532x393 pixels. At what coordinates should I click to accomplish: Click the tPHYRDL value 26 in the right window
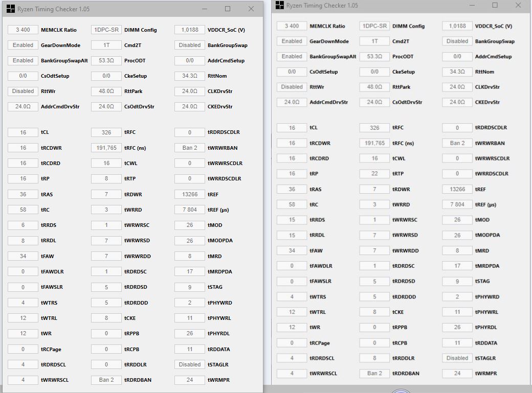(x=457, y=327)
